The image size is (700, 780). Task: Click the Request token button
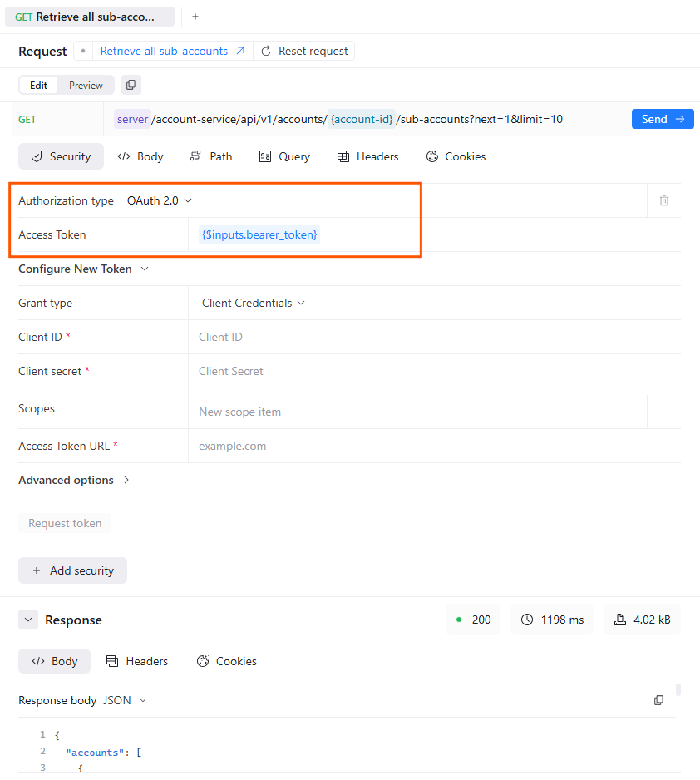65,523
